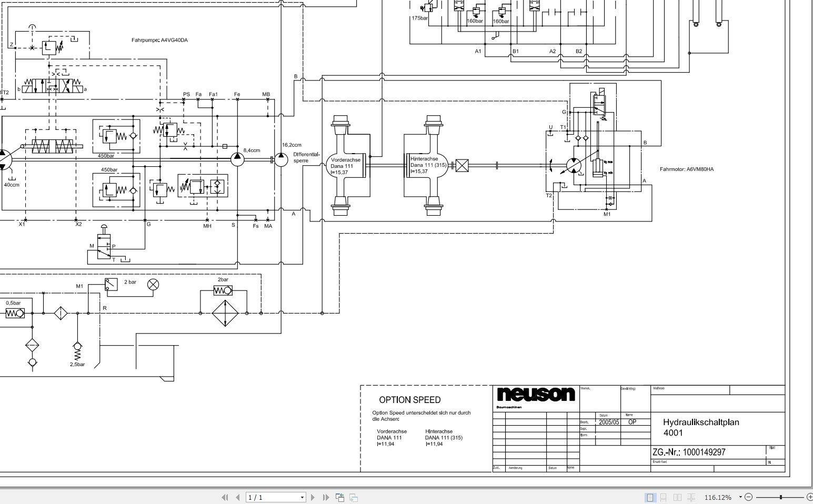The height and width of the screenshot is (504, 813).
Task: Click the 'Fahrpumpe: A4VG40DA' label
Action: coord(159,40)
